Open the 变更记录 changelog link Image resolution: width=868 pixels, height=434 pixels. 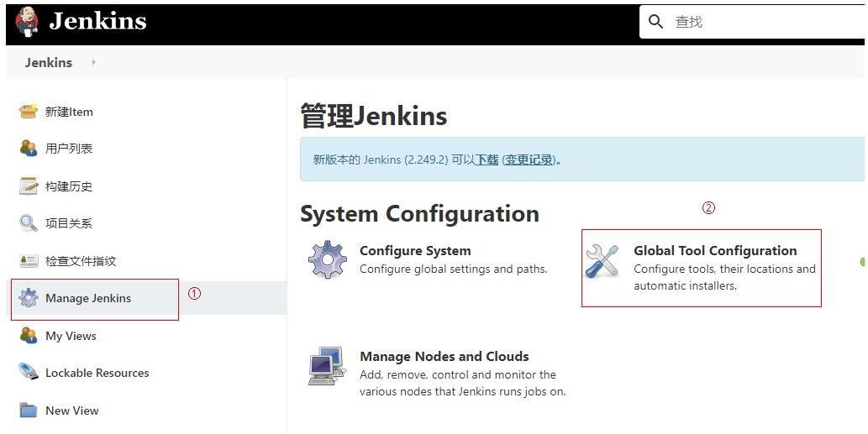point(529,159)
